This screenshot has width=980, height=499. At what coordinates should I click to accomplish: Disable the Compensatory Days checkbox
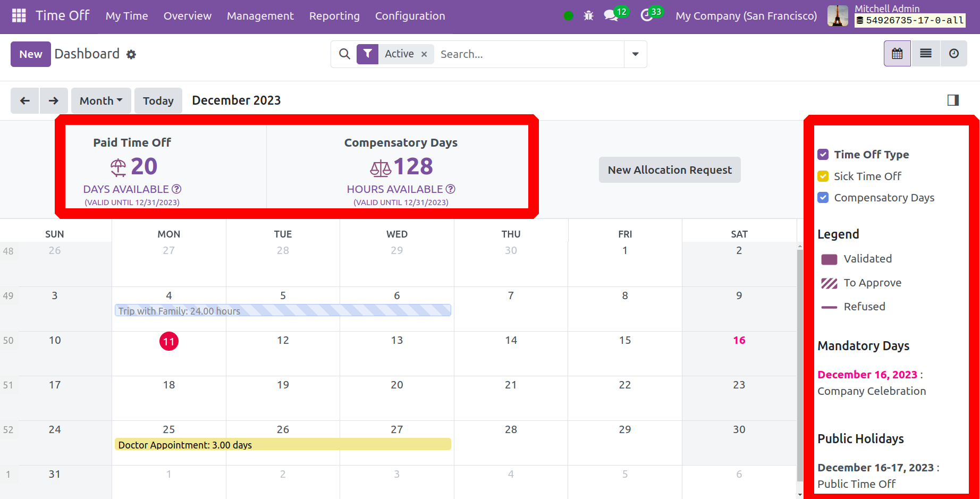click(823, 198)
